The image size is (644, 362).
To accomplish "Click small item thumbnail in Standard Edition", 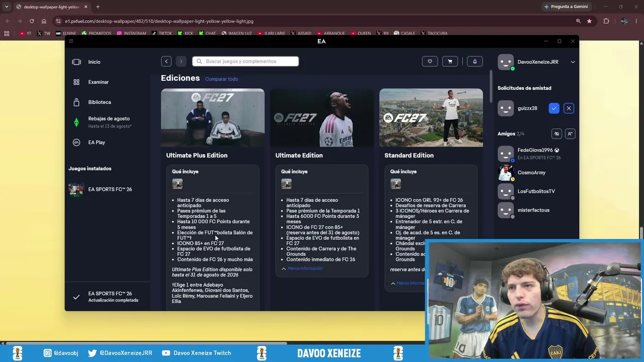I will tap(395, 184).
